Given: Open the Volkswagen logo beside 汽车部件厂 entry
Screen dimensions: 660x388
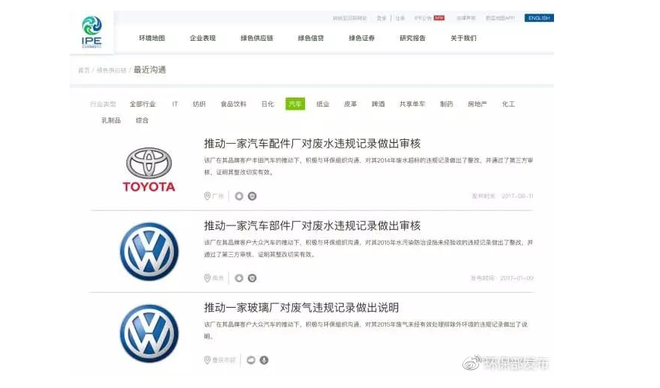Looking at the screenshot, I should 149,252.
